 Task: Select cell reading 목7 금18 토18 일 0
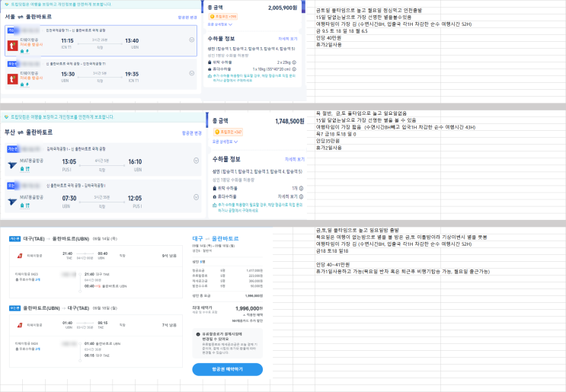click(x=336, y=134)
